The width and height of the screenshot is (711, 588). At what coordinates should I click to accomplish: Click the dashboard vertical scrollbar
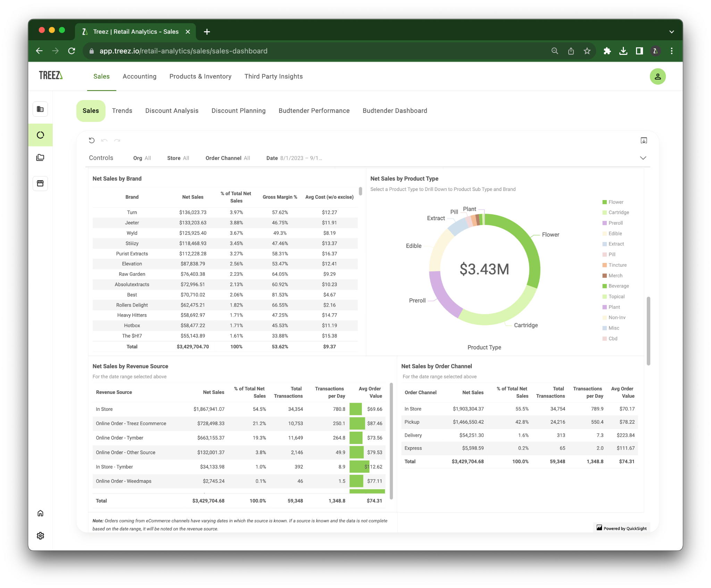click(x=648, y=331)
